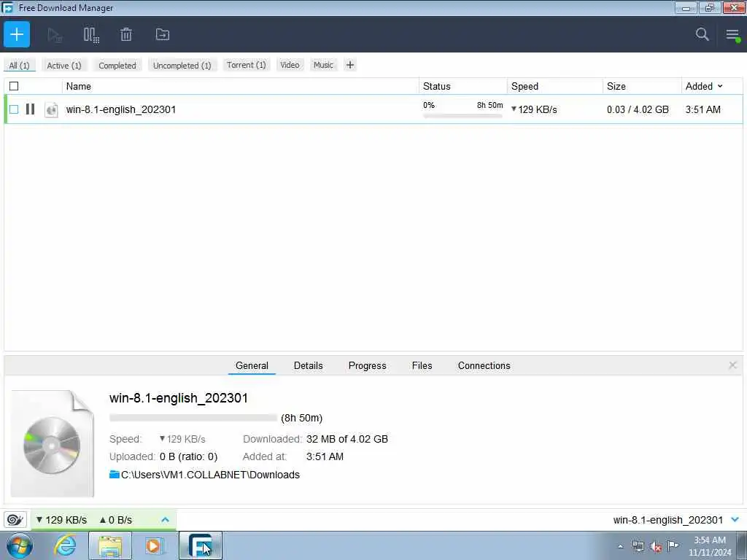Click the 32 MB of 4.02 GB downloaded value

[347, 439]
